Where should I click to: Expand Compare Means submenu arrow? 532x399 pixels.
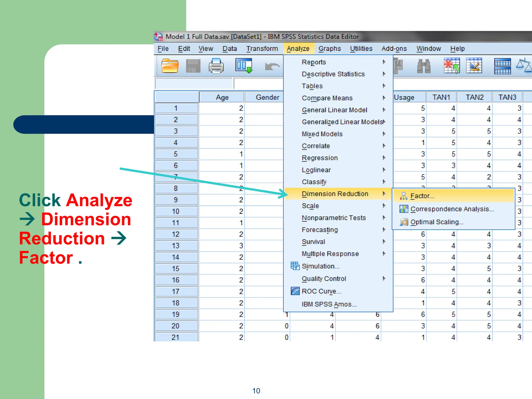384,98
